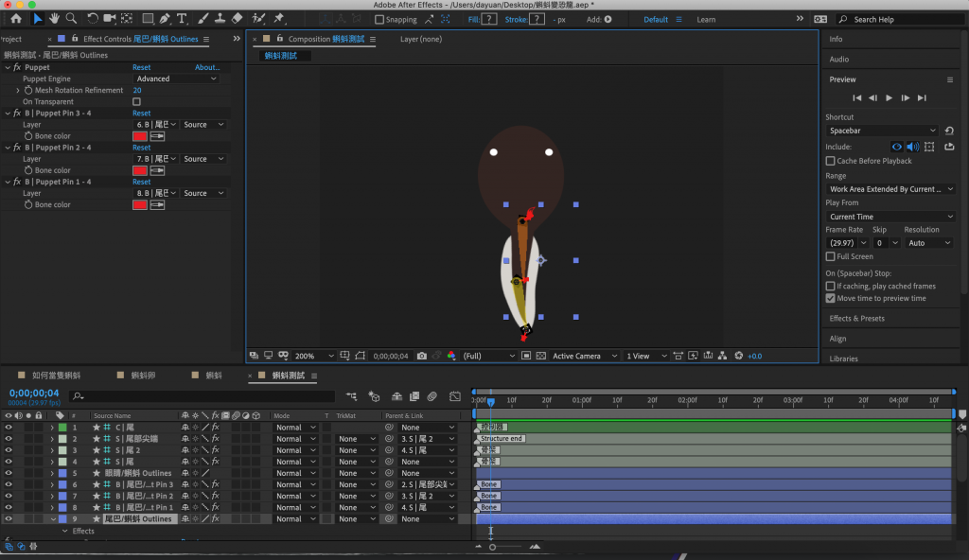969x560 pixels.
Task: Select the Eraser tool
Action: [x=237, y=18]
